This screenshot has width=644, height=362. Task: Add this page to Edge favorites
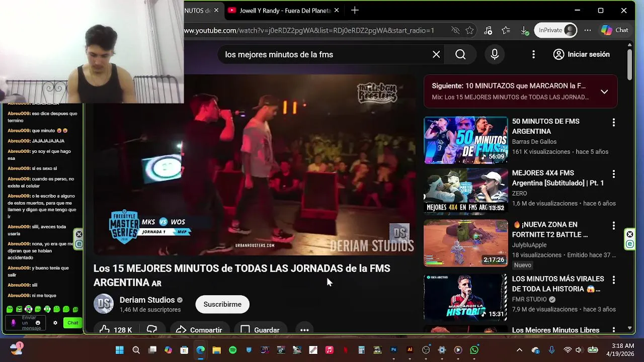[x=469, y=30]
